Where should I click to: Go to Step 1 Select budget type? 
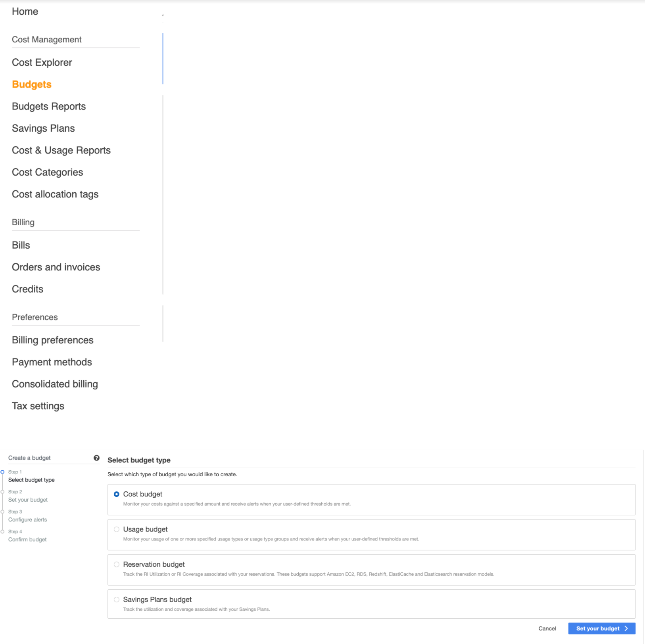(x=31, y=476)
